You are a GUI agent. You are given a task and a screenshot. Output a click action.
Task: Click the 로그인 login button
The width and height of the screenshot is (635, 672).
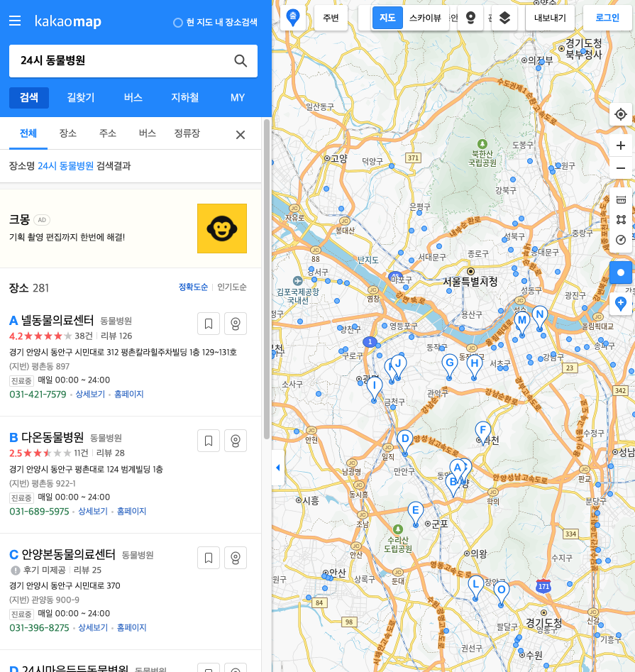point(607,18)
